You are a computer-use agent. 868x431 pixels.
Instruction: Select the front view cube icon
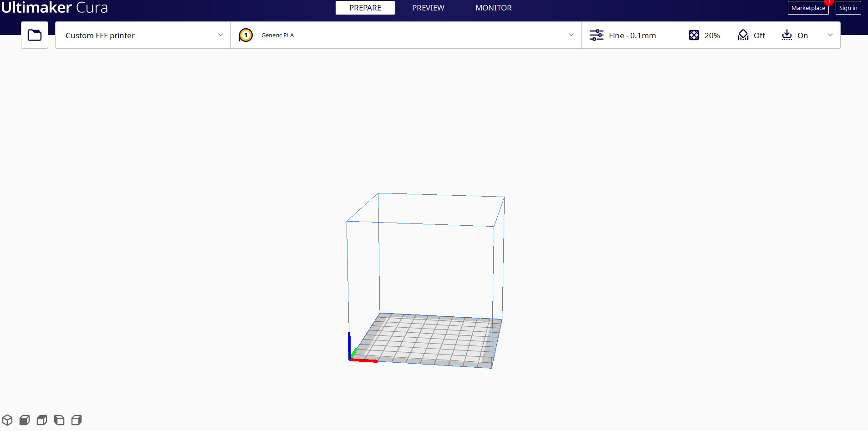pos(25,420)
